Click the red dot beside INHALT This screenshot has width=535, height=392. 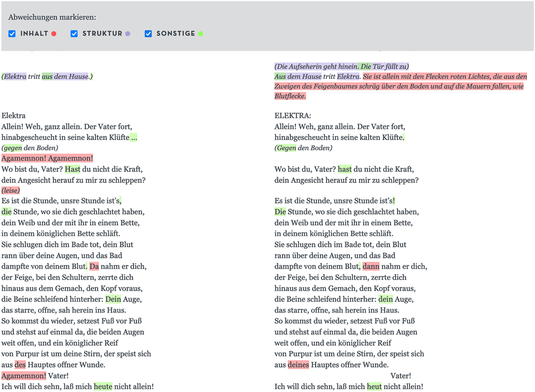tap(54, 34)
